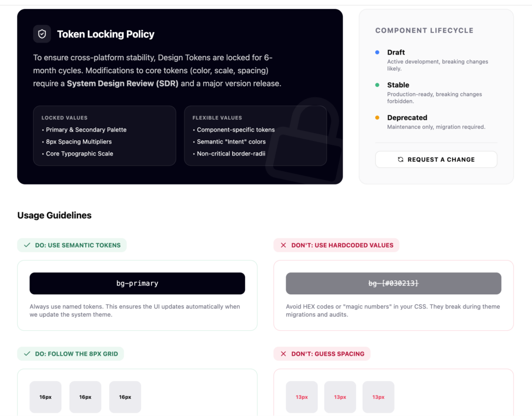Click the Flexible Values card
The image size is (532, 416).
point(255,136)
